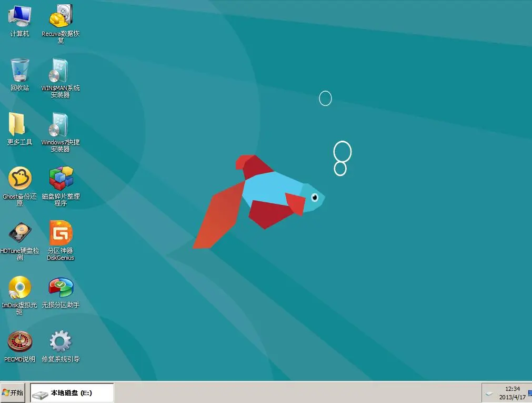The width and height of the screenshot is (532, 403).
Task: Select the 无损分区助手 icon
Action: pyautogui.click(x=61, y=288)
